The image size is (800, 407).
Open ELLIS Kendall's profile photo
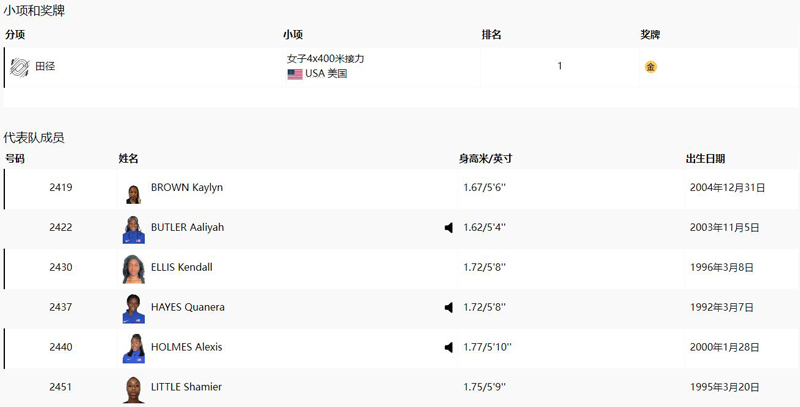[134, 269]
